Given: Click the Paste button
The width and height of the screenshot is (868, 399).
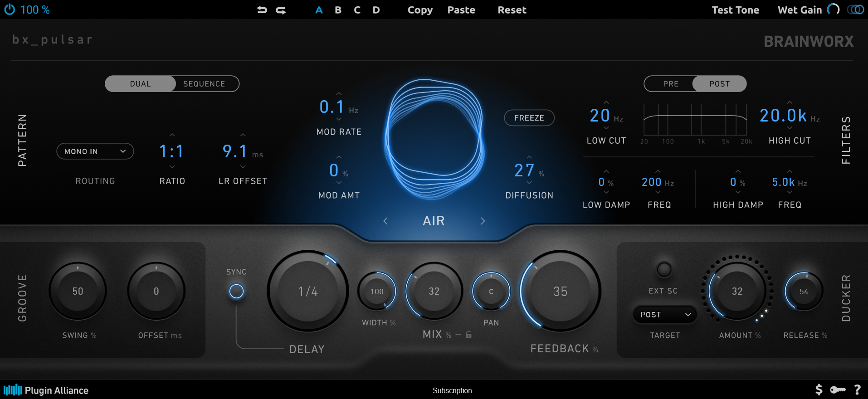Looking at the screenshot, I should 461,10.
